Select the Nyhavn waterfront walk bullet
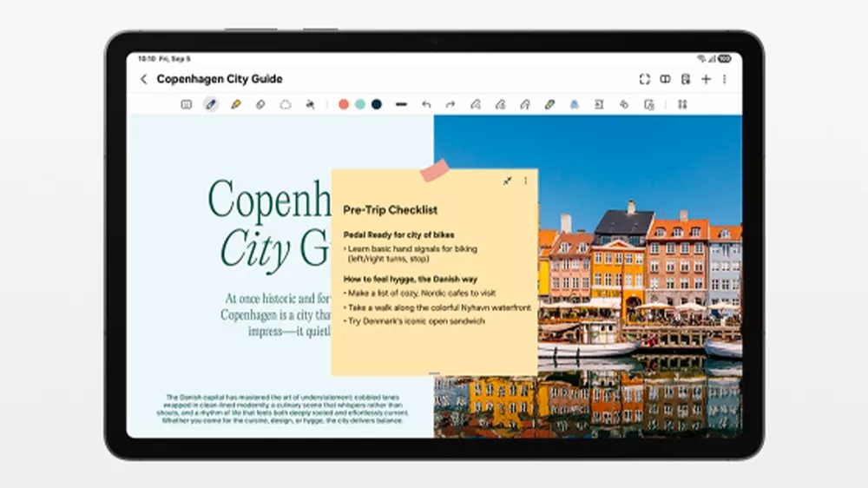Image resolution: width=868 pixels, height=488 pixels. click(x=437, y=307)
